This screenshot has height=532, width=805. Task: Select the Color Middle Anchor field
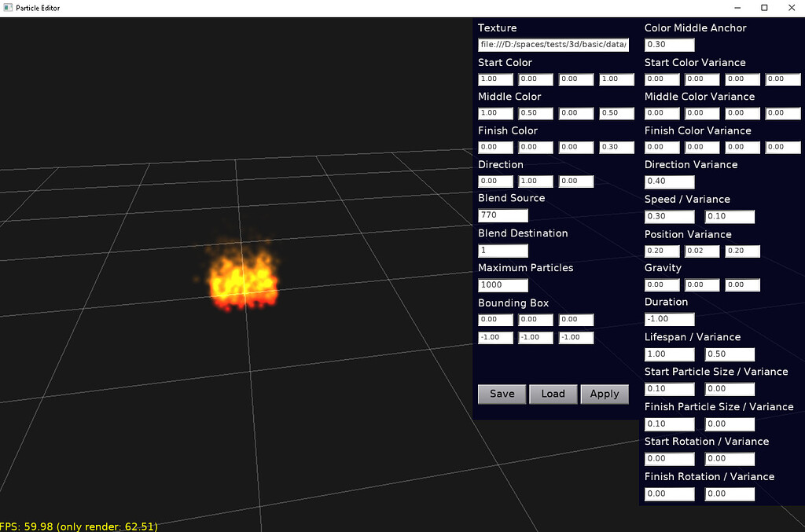[669, 44]
